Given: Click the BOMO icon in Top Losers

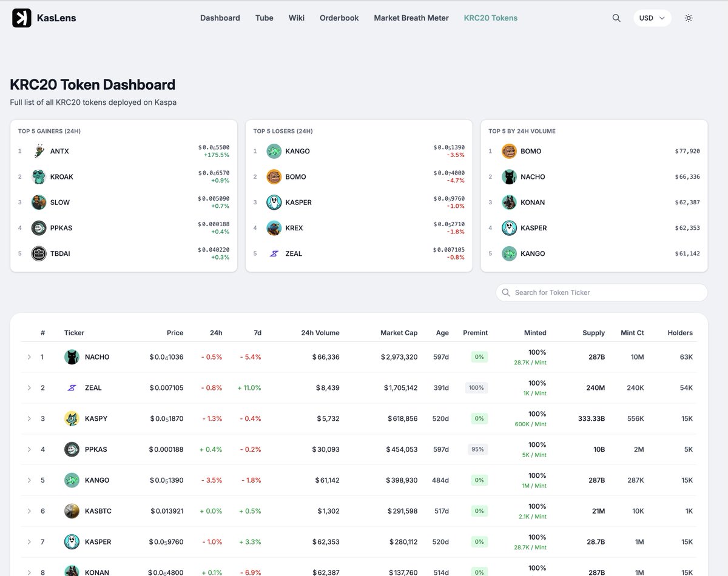Looking at the screenshot, I should click(274, 176).
